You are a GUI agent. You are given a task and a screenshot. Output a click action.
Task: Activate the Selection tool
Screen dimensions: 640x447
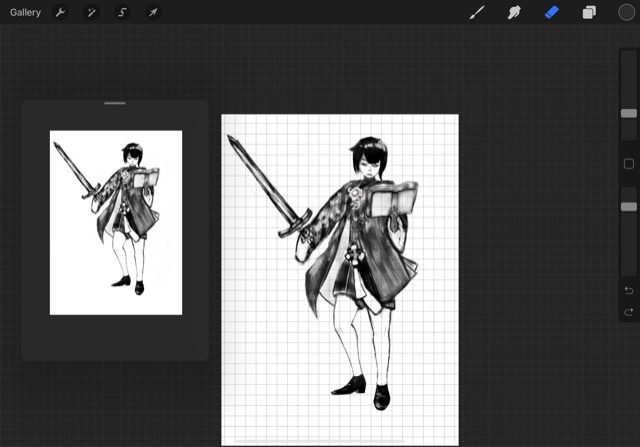click(122, 13)
